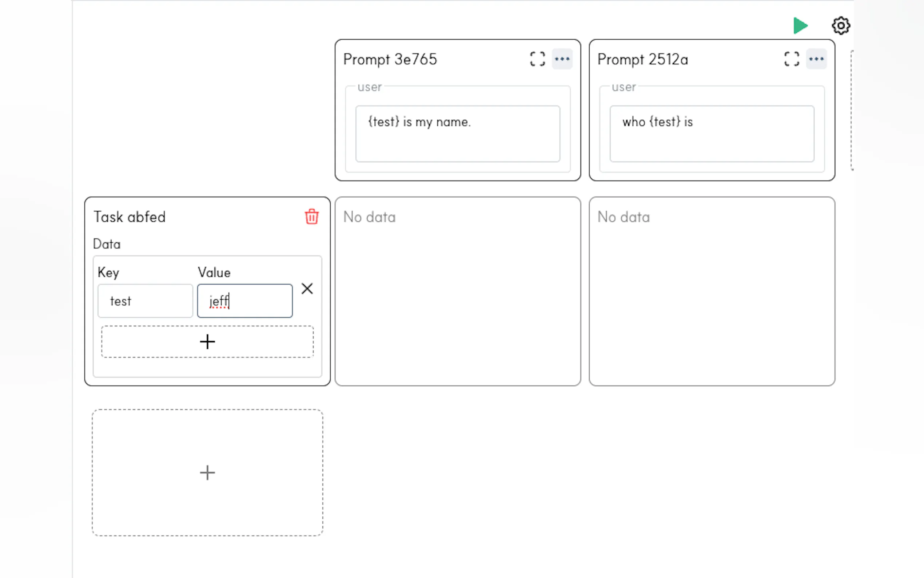
Task: Remove the test key-value row
Action: coord(307,289)
